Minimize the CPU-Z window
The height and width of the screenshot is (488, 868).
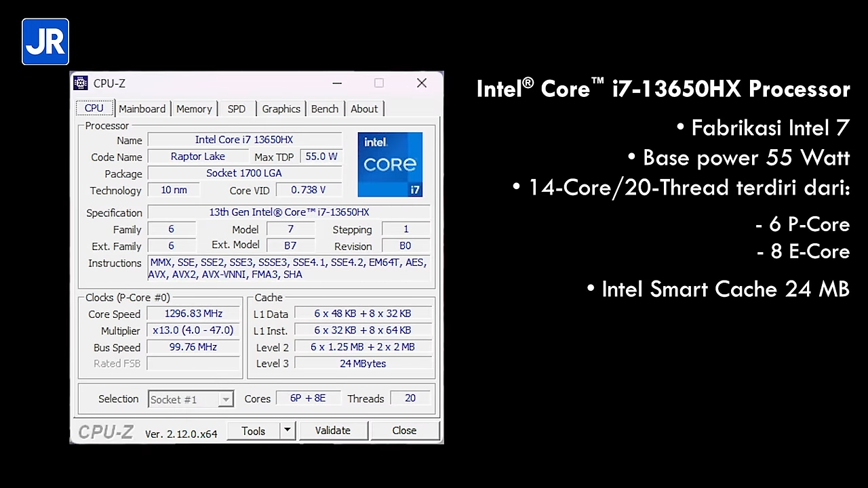(x=337, y=83)
